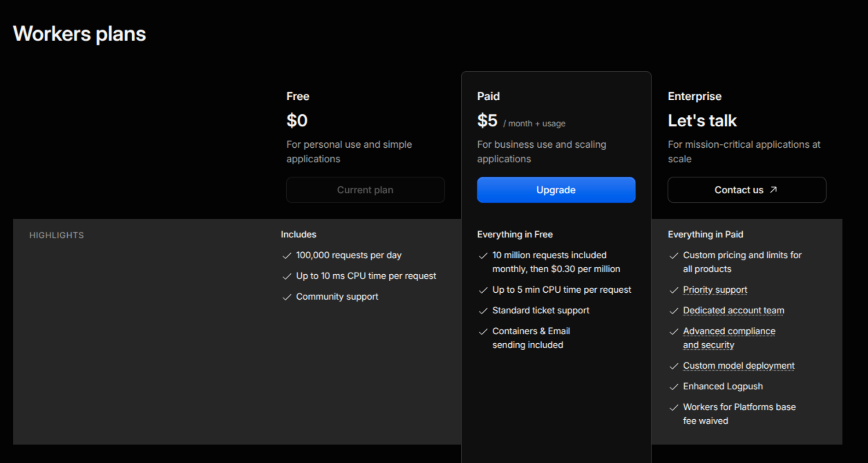Select the Paid plan heading

click(x=488, y=96)
